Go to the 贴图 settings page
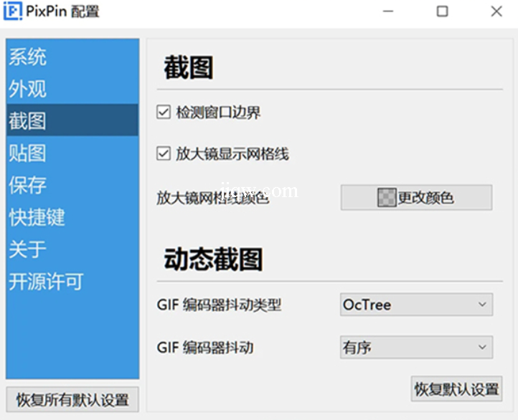Viewport: 518px width, 420px height. coord(72,153)
